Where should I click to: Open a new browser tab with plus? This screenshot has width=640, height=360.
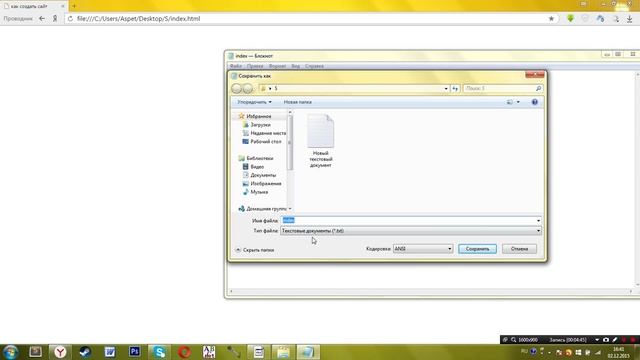[x=74, y=6]
